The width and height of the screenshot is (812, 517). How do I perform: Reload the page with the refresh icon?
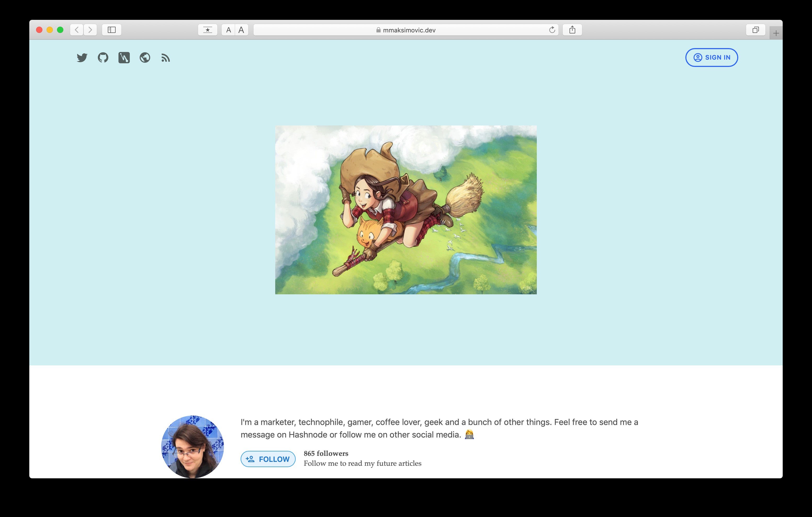(552, 30)
